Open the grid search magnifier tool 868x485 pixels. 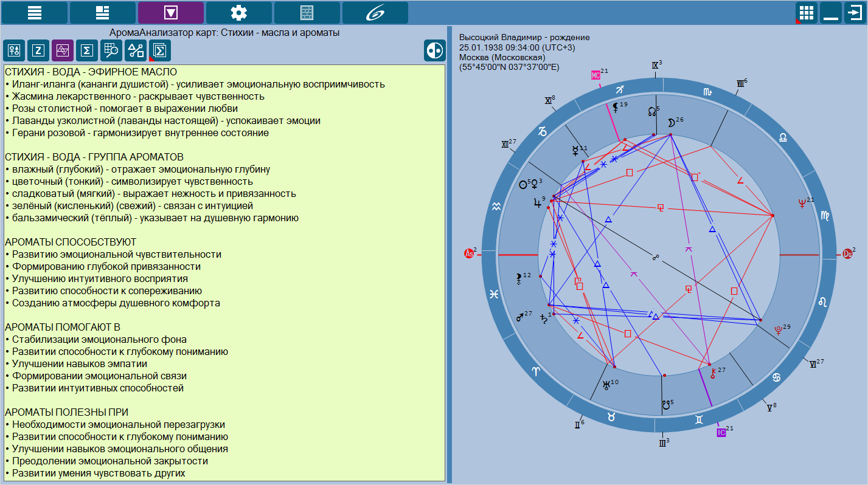click(111, 50)
